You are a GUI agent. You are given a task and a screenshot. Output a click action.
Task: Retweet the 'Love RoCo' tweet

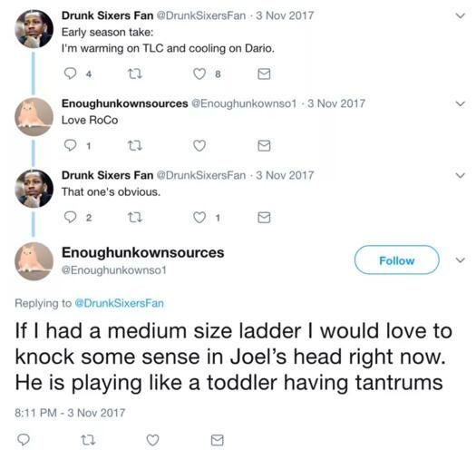[x=134, y=146]
